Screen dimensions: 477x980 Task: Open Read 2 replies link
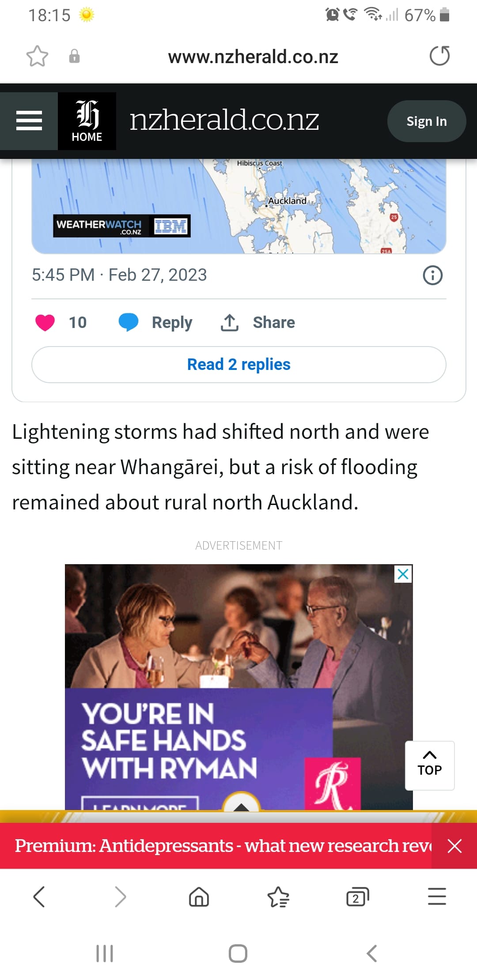238,365
